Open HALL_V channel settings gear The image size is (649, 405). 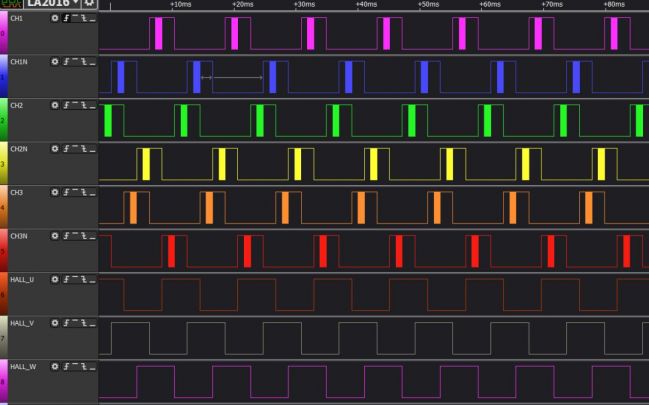tap(55, 323)
